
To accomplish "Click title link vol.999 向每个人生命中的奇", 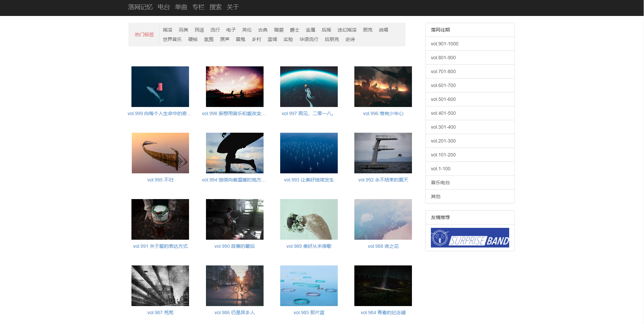I will click(x=160, y=113).
